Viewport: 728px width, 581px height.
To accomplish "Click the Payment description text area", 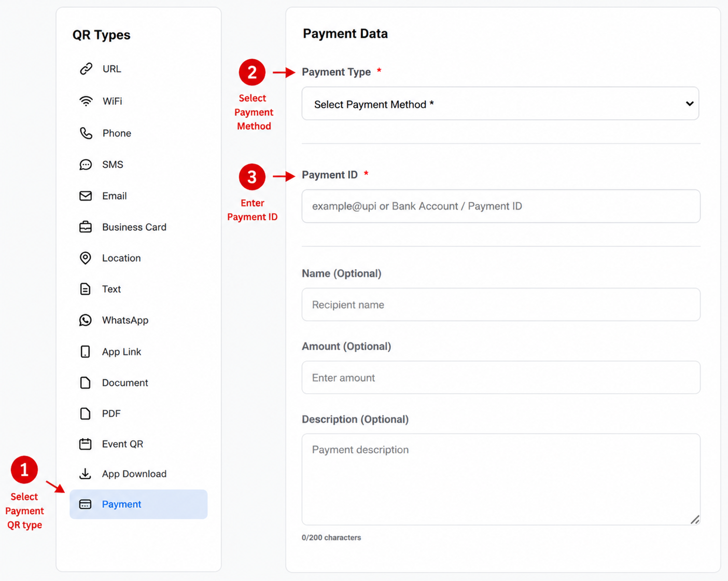I will tap(501, 479).
